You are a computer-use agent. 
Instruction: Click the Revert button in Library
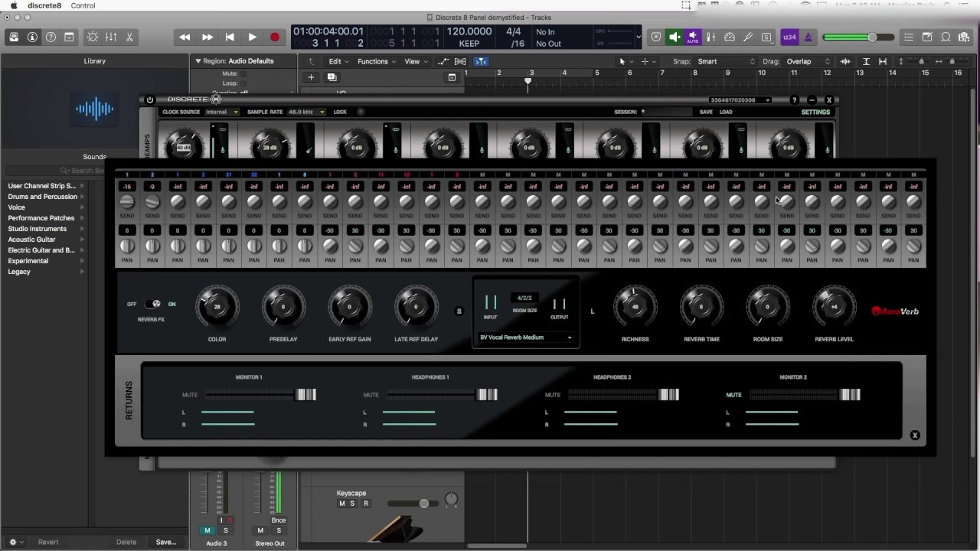48,542
